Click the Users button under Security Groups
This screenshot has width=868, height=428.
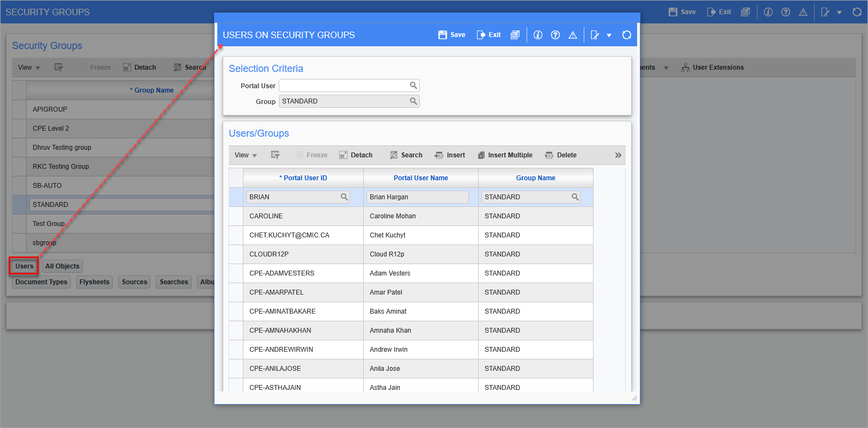coord(24,266)
